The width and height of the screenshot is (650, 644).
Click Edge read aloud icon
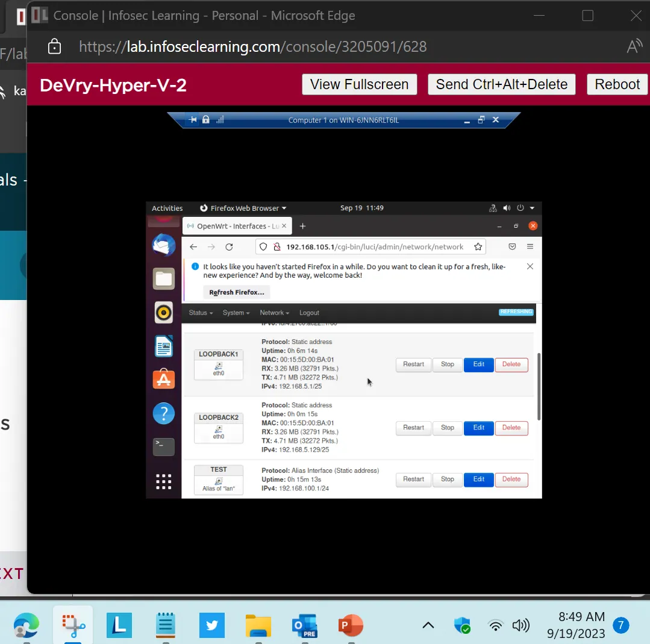tap(634, 46)
